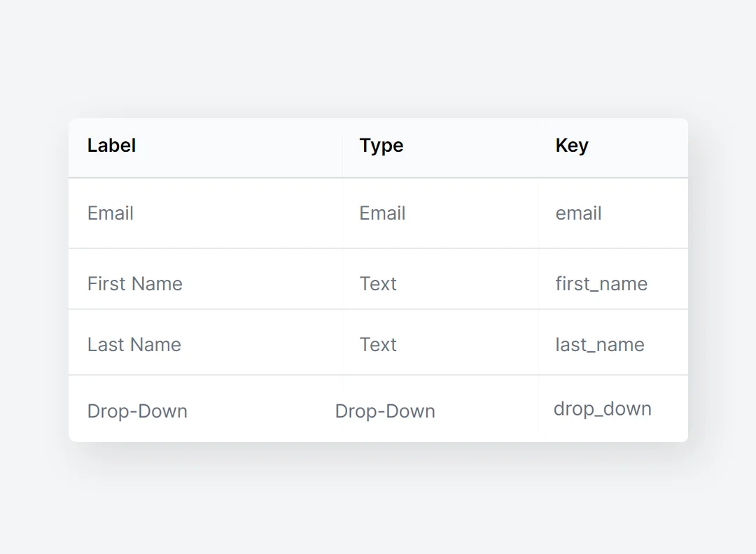
Task: Click the first_name key cell
Action: (x=601, y=283)
